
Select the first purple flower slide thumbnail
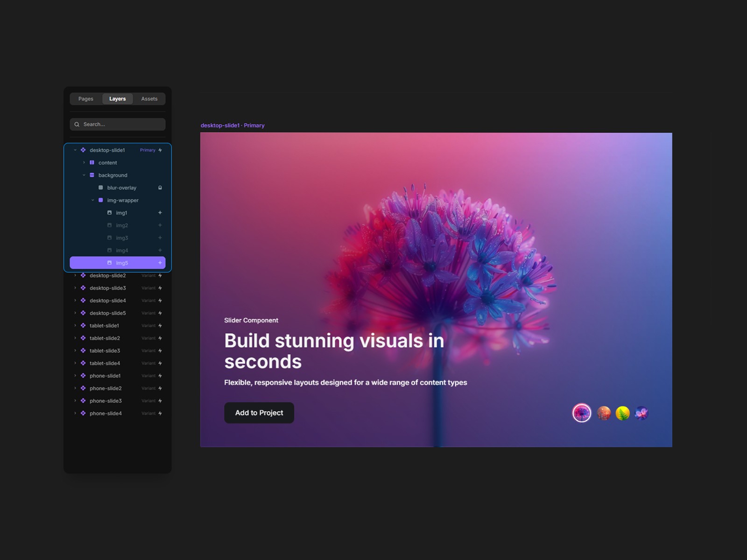pyautogui.click(x=582, y=413)
